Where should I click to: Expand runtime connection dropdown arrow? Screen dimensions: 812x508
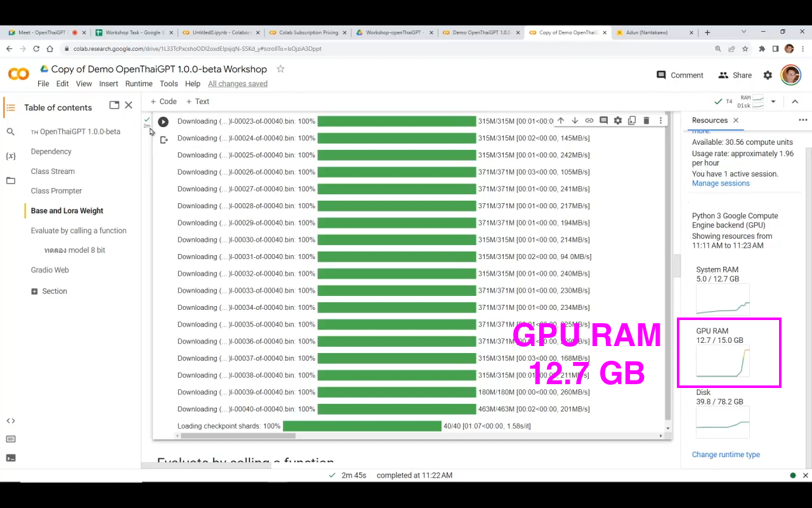(x=773, y=102)
